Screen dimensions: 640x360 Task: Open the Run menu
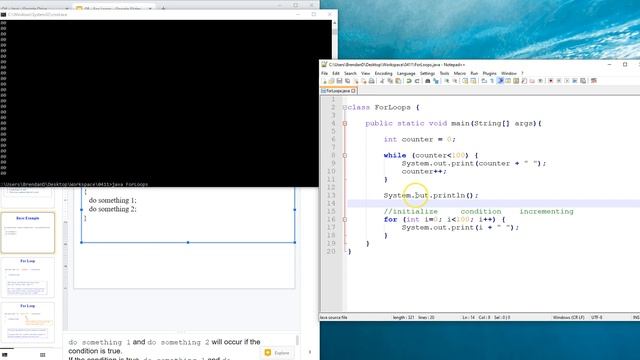(474, 73)
